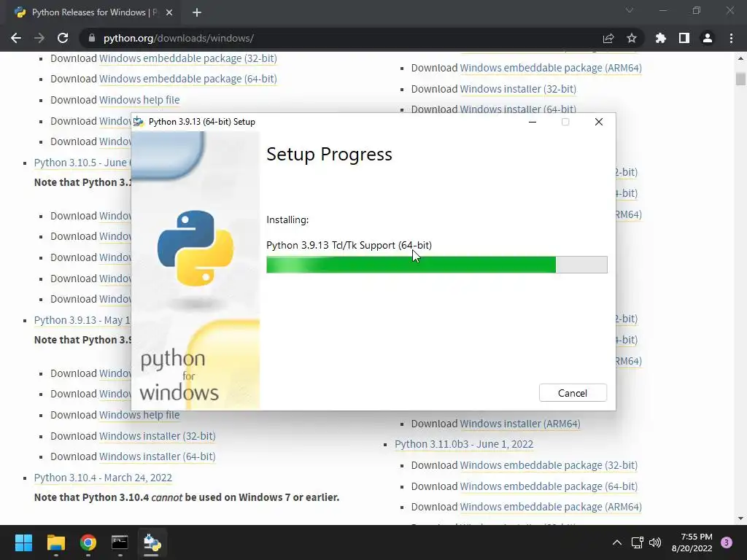The width and height of the screenshot is (747, 560).
Task: Click the Python Setup title bar icon
Action: (x=139, y=122)
